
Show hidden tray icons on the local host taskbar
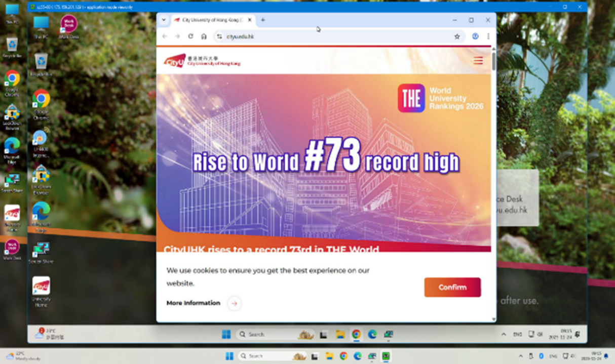(x=520, y=356)
